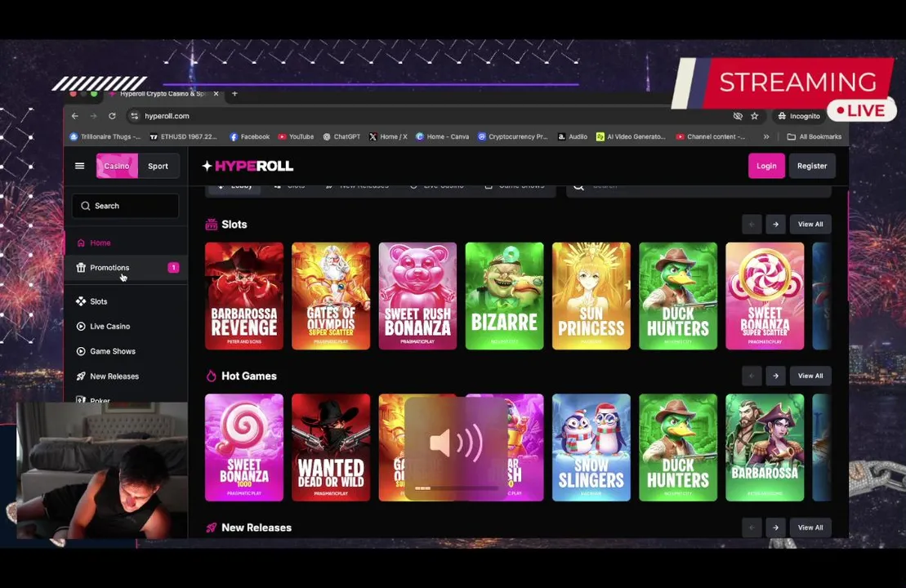Open the ETHUSD bookmark
Screen dimensions: 906x588
(183, 137)
